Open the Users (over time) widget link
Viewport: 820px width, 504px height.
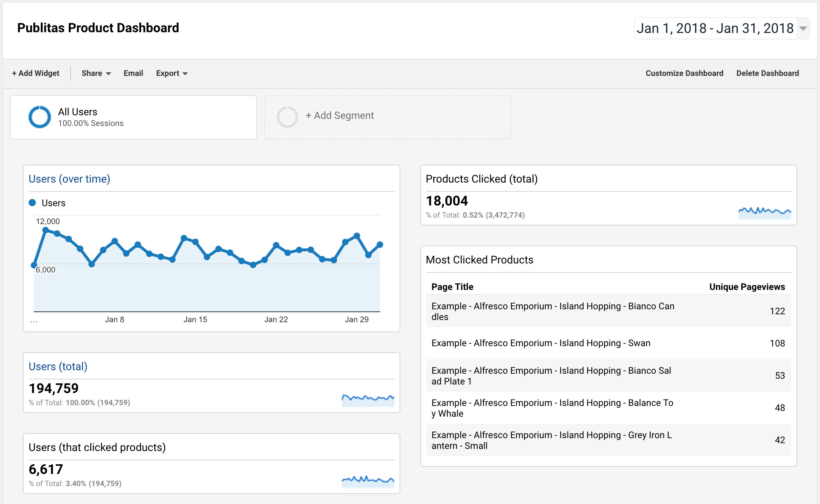click(69, 179)
